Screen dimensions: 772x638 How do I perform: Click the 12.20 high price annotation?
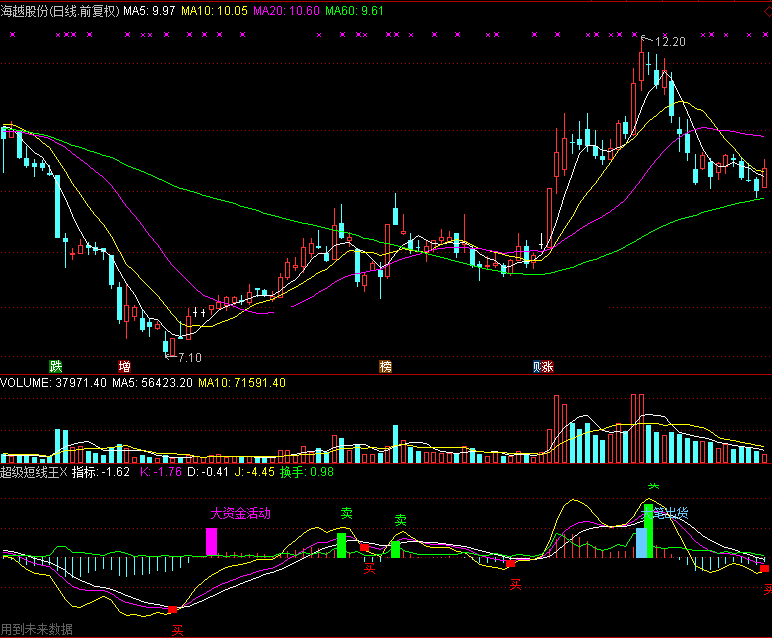[x=670, y=42]
